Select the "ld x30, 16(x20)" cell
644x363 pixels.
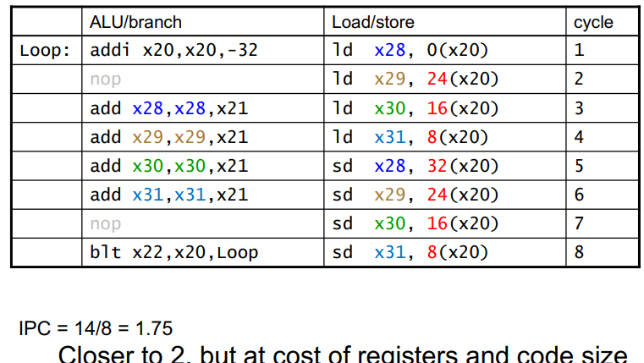416,108
